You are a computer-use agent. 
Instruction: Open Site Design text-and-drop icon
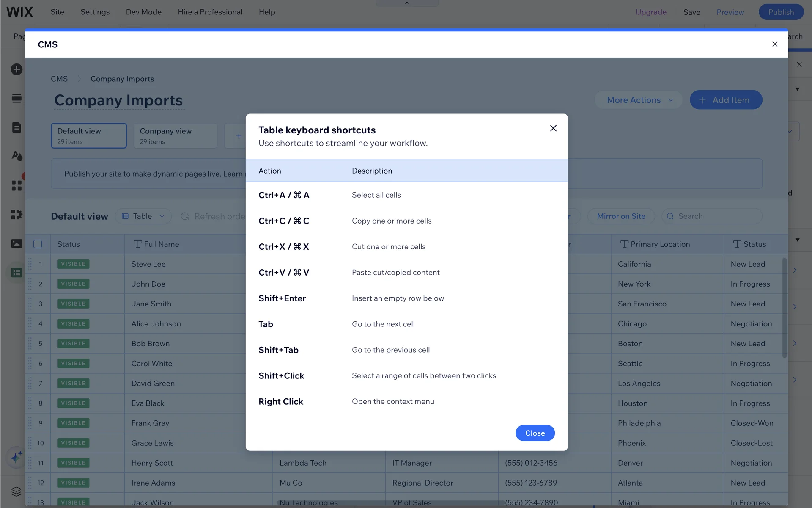pos(16,156)
